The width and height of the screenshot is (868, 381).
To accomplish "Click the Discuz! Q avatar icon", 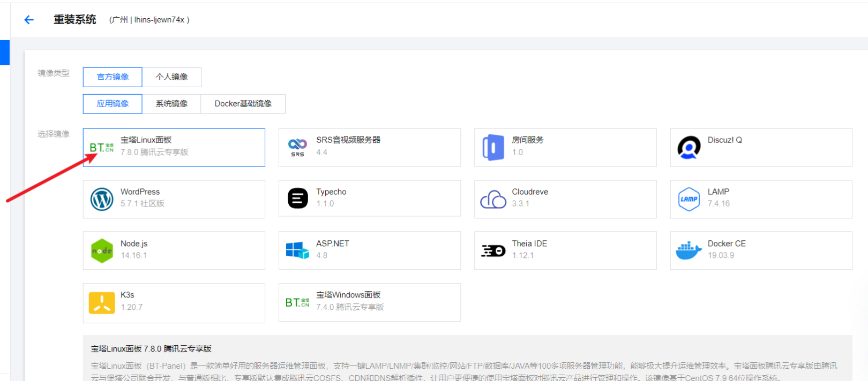I will coord(689,148).
